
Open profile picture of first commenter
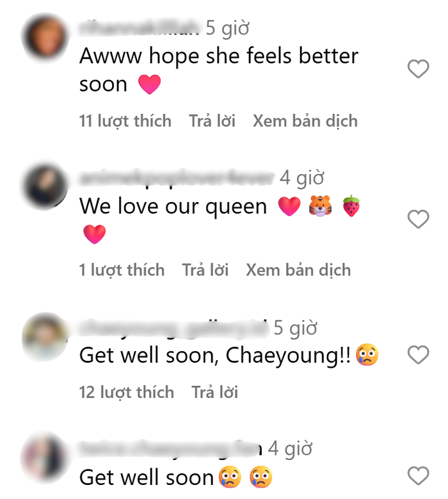click(x=45, y=38)
